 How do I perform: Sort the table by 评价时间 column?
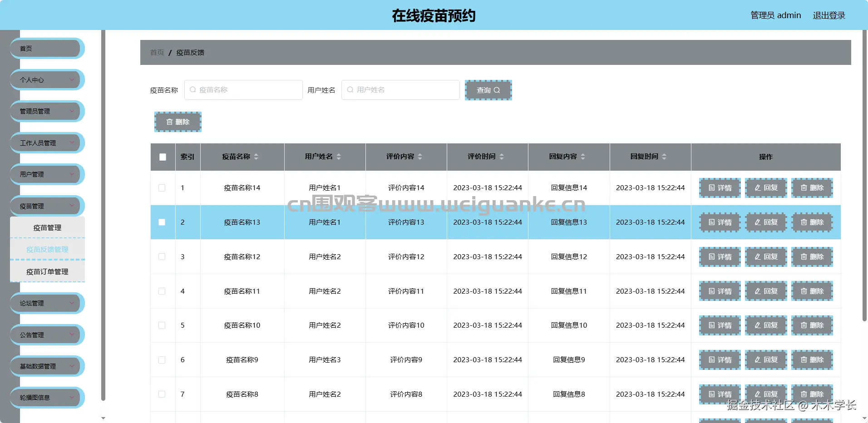501,157
